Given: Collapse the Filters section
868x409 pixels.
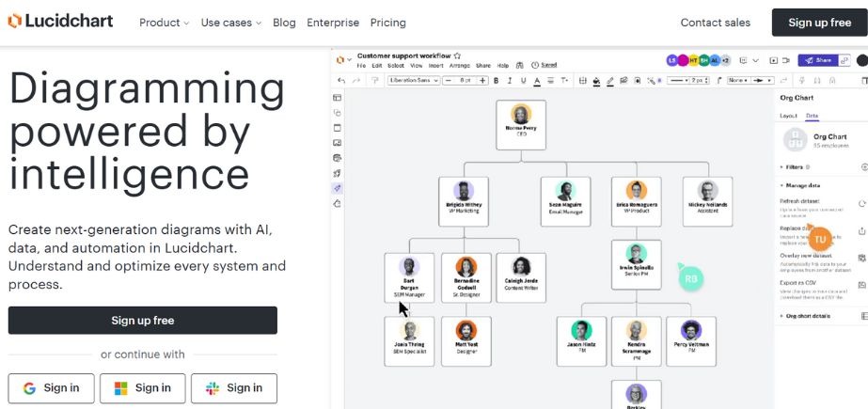Looking at the screenshot, I should coord(795,166).
